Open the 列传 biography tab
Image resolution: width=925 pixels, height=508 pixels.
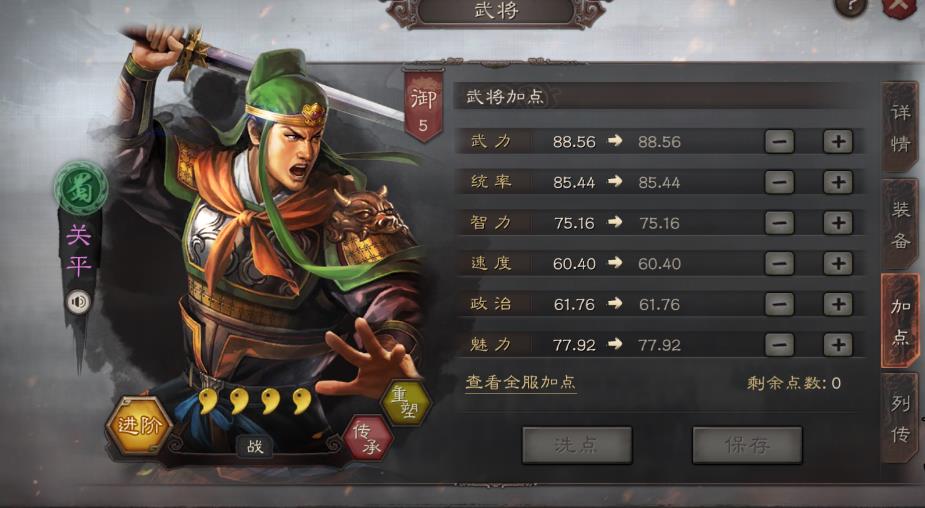click(x=900, y=418)
